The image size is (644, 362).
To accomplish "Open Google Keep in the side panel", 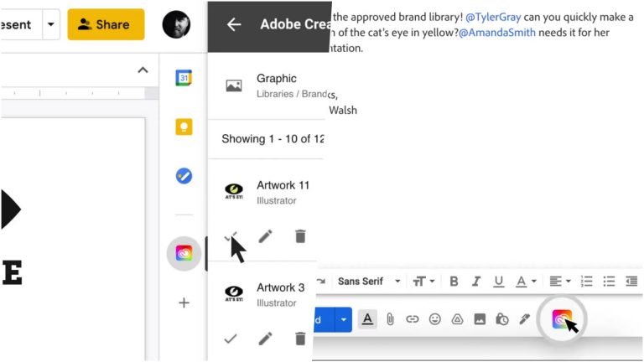I will pyautogui.click(x=184, y=127).
